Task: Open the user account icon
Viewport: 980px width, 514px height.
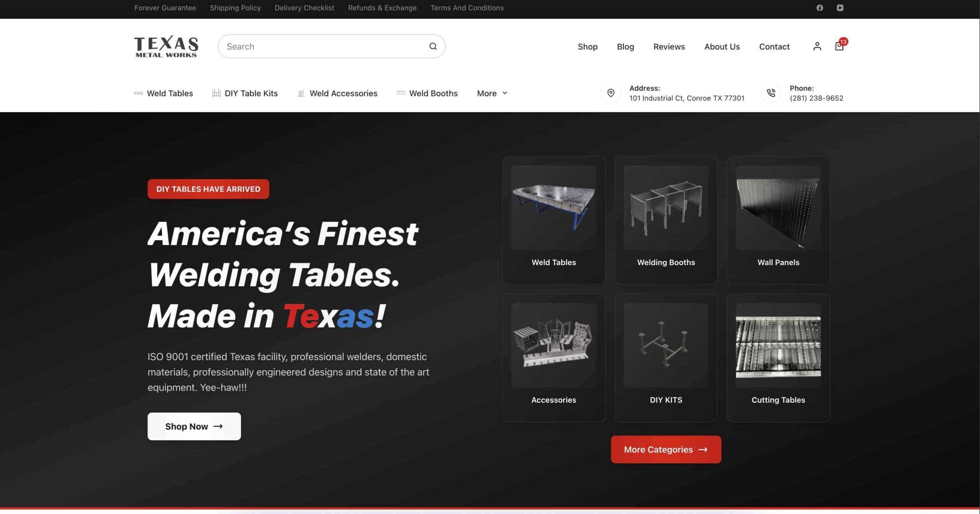Action: click(x=817, y=46)
